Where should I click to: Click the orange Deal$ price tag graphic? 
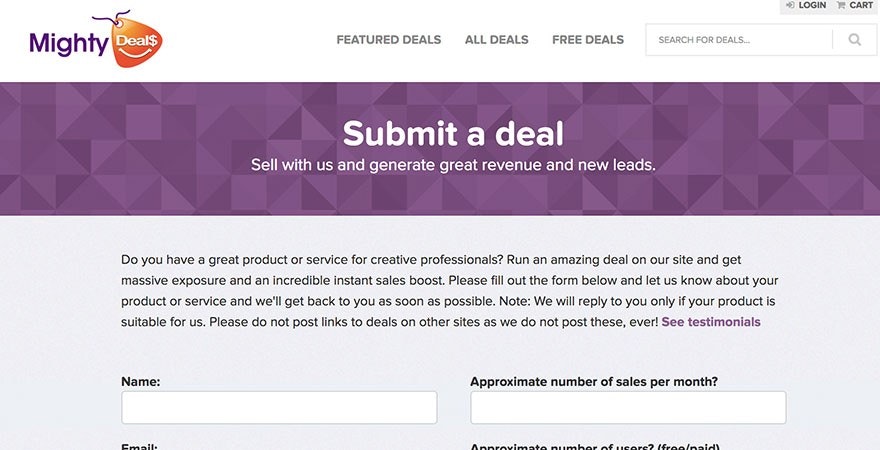click(137, 43)
